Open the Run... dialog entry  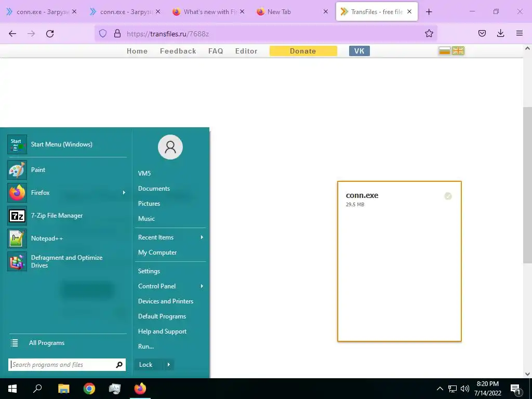[x=146, y=347]
